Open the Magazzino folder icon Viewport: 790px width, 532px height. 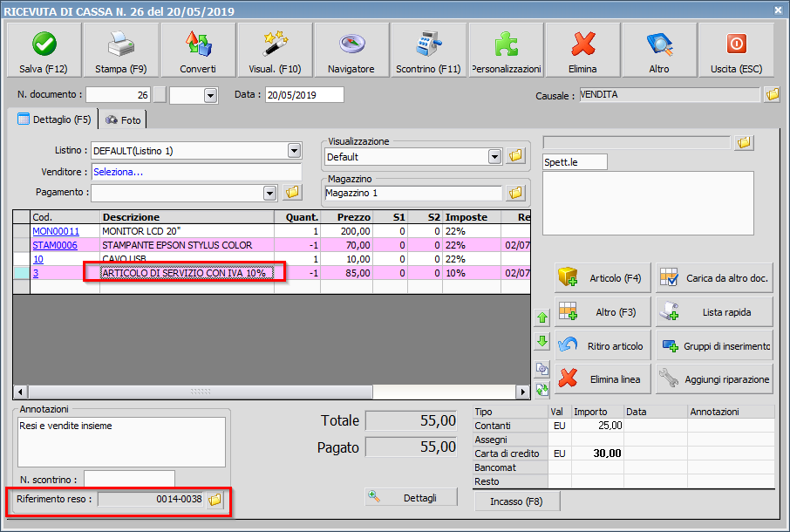coord(515,193)
